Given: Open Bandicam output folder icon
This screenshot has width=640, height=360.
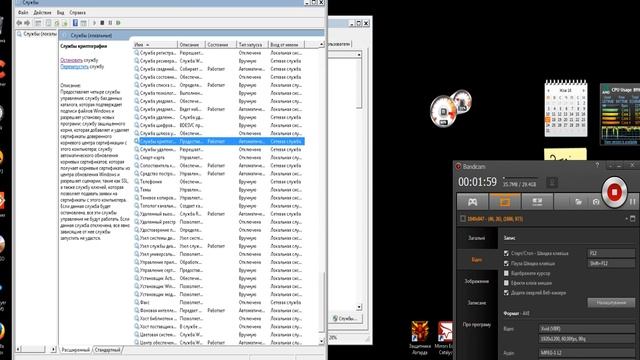Looking at the screenshot, I should click(x=578, y=202).
